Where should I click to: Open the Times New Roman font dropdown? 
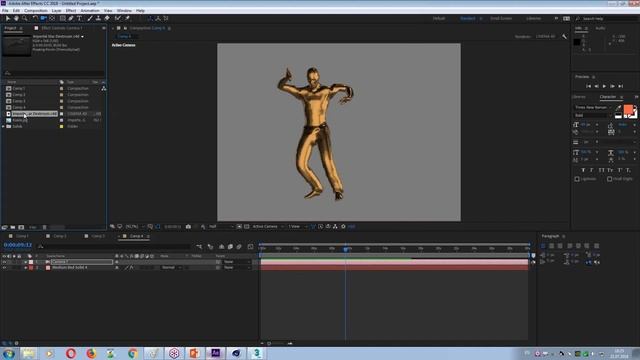pos(593,107)
